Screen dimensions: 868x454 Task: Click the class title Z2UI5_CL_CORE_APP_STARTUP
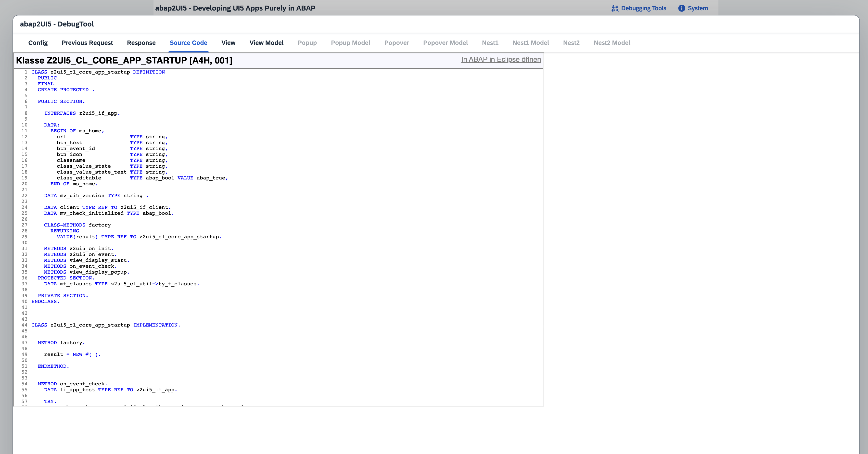click(x=124, y=61)
